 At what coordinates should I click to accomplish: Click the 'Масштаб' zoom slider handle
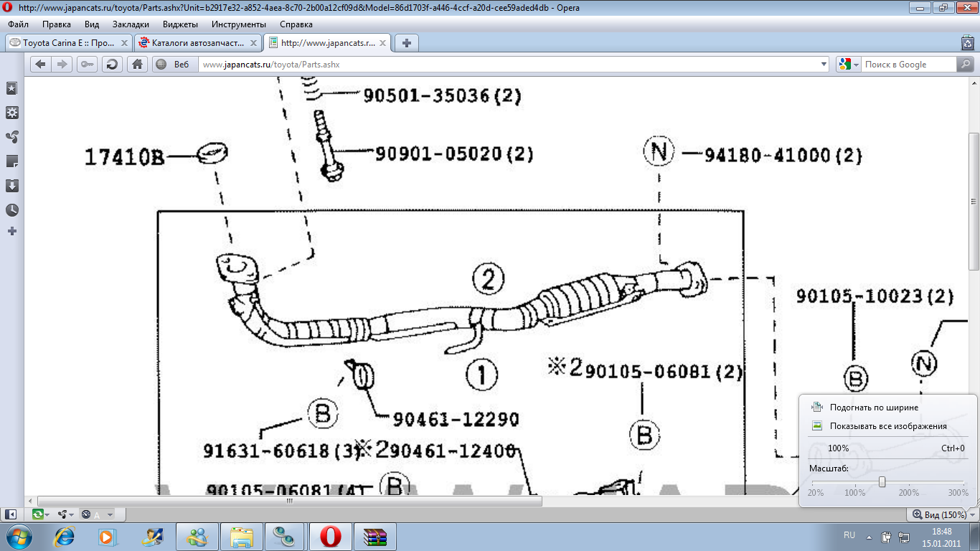[882, 481]
